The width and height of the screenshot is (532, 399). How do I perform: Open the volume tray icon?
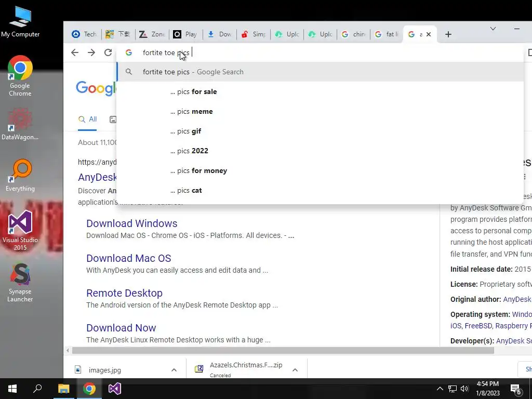(464, 389)
